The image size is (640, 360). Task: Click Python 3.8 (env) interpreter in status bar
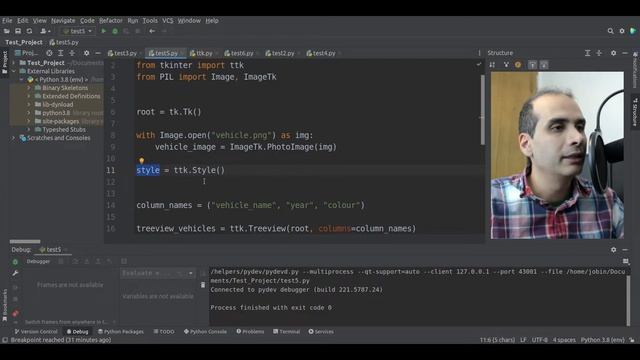click(x=602, y=340)
